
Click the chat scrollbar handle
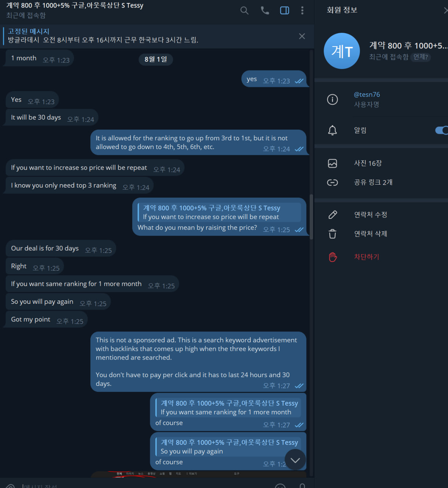tap(312, 217)
